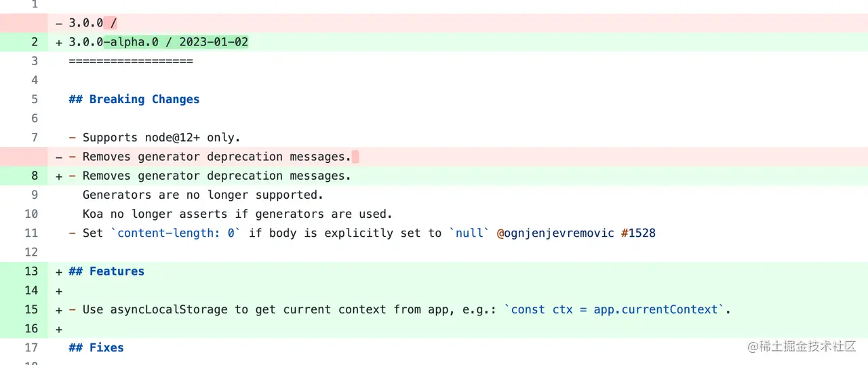Click the `const ctx = app.currentContext` code span
This screenshot has height=365, width=868.
(614, 309)
